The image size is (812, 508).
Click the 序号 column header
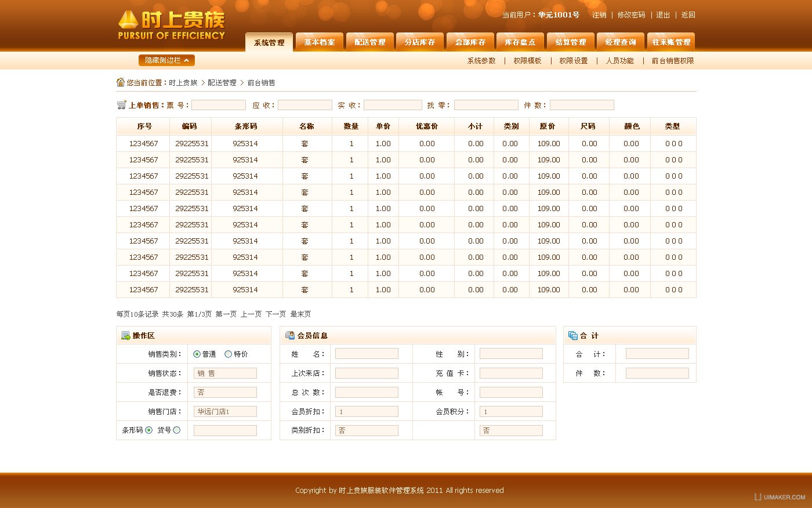(x=144, y=126)
